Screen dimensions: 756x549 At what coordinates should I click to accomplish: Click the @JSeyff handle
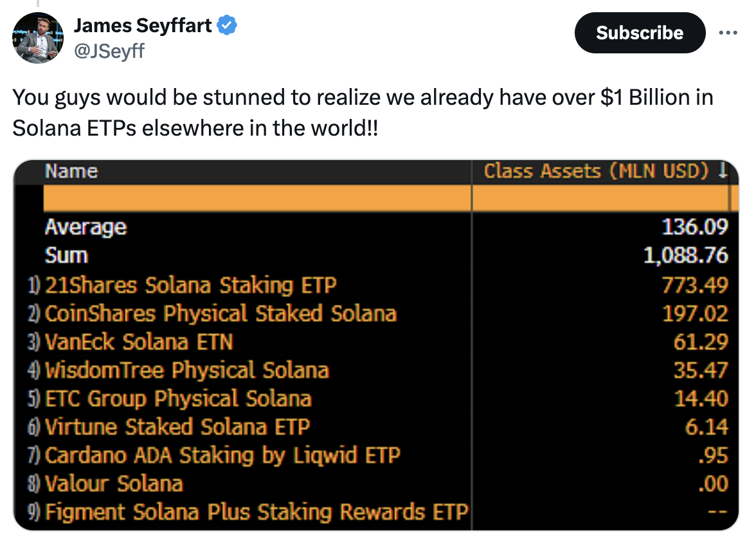(109, 50)
